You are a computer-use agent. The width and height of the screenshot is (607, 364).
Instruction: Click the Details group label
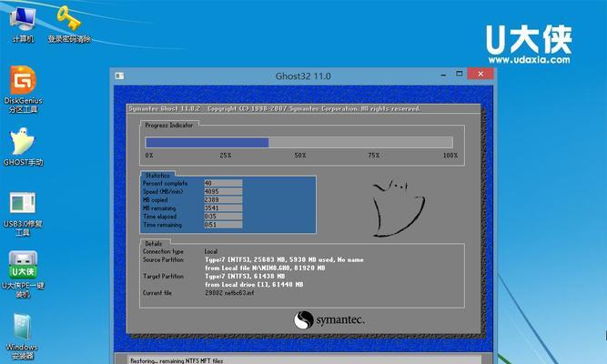click(x=153, y=244)
